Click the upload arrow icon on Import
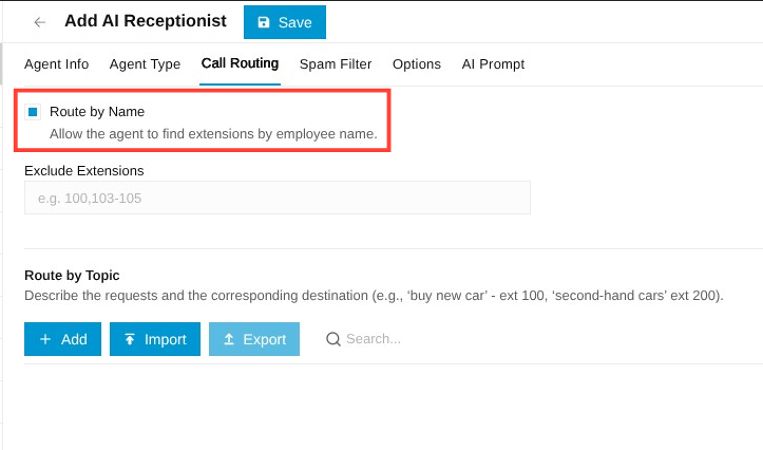The height and width of the screenshot is (450, 763). [129, 339]
